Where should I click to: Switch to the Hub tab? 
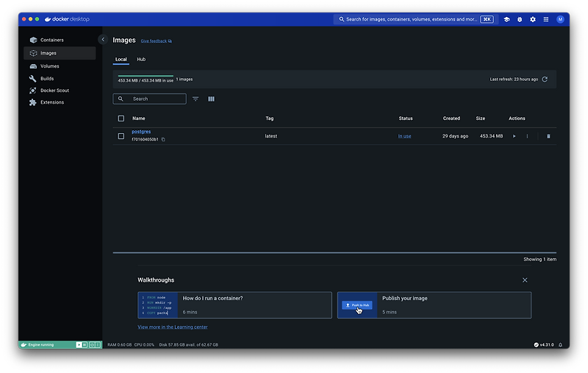coord(141,60)
